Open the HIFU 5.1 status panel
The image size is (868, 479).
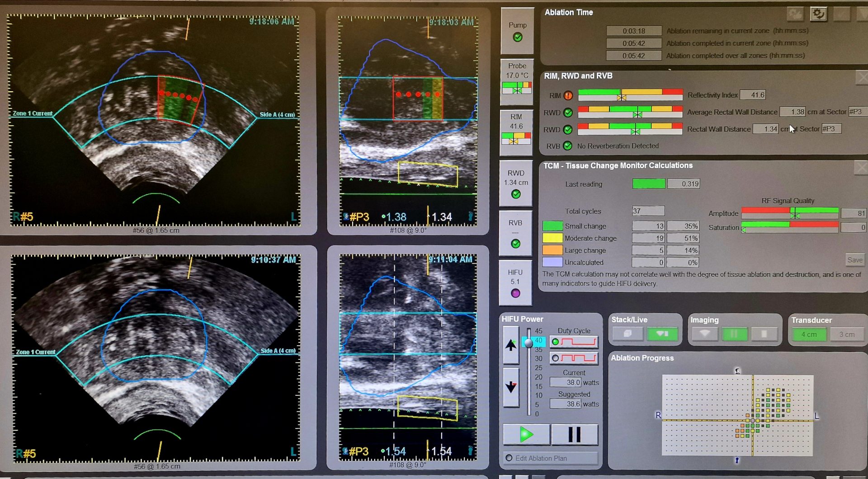click(515, 282)
